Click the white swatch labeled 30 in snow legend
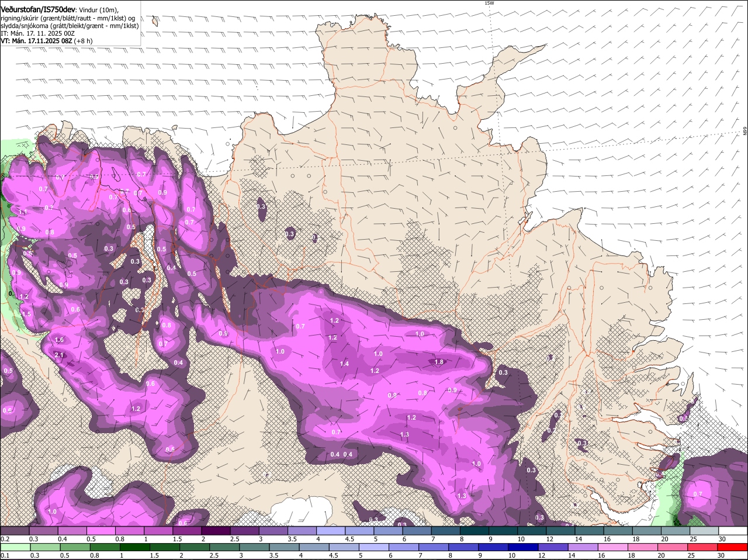Image resolution: width=748 pixels, height=560 pixels. pyautogui.click(x=733, y=531)
